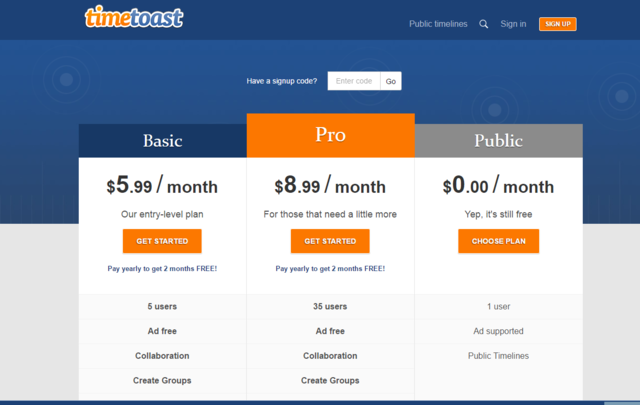
Task: Select 'For those that need a little more'
Action: 330,214
